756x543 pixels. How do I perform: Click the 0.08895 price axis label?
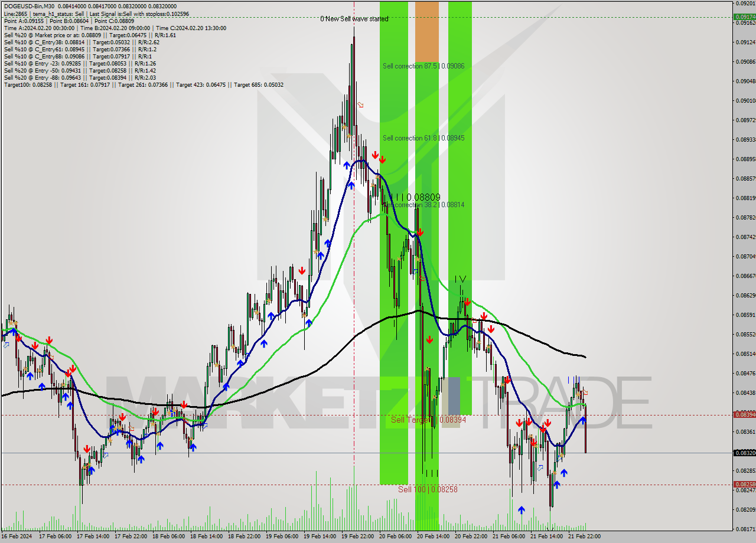(746, 159)
